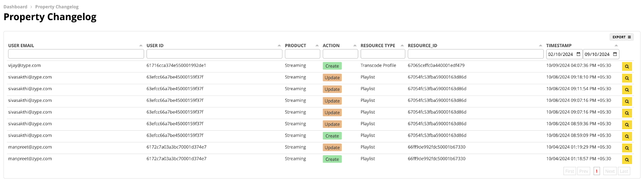Open calendar picker for start date 02/10/2024
This screenshot has width=644, height=181.
click(578, 54)
